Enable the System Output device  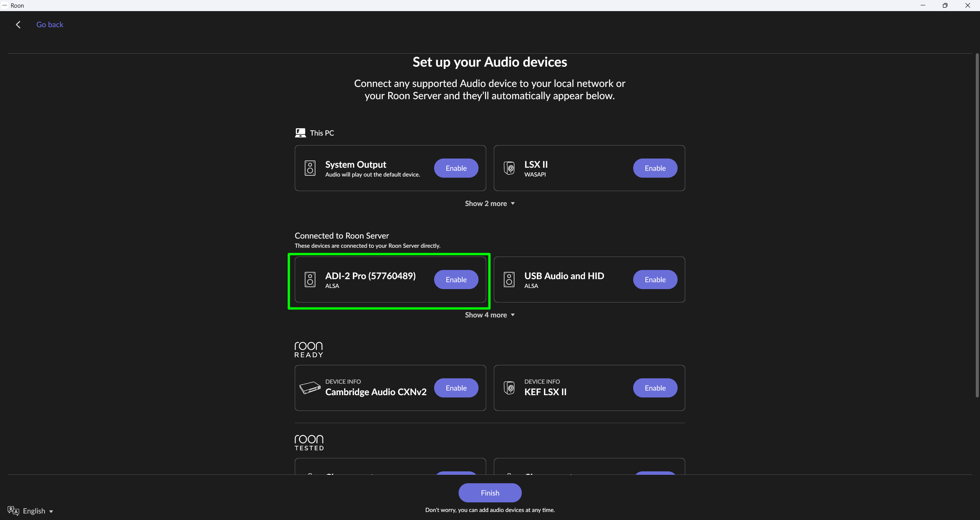pyautogui.click(x=456, y=168)
